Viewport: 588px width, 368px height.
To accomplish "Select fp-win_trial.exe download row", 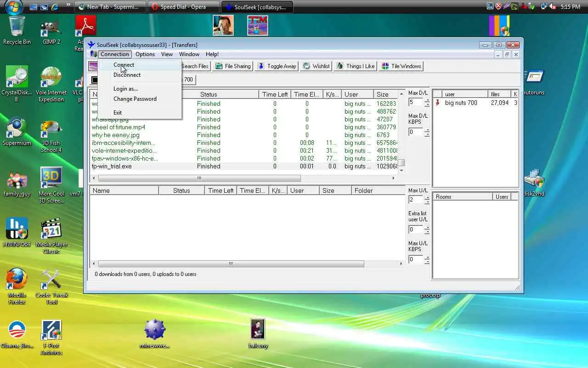I will pos(244,167).
